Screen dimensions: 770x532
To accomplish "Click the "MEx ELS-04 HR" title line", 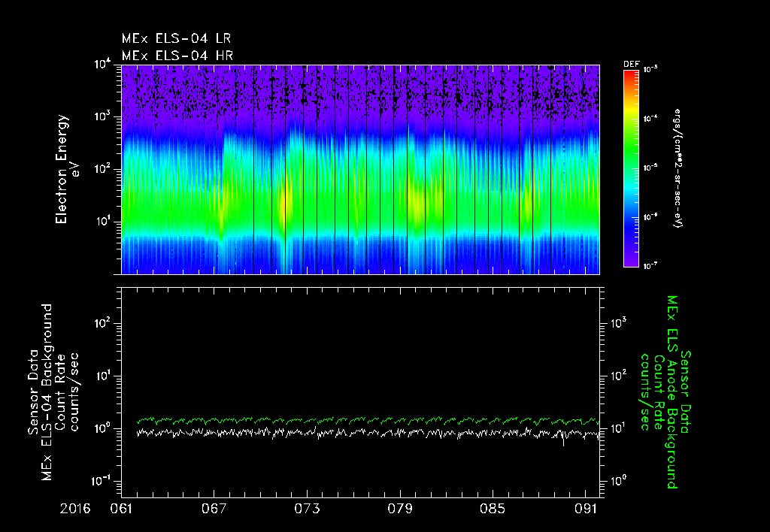I will click(177, 56).
